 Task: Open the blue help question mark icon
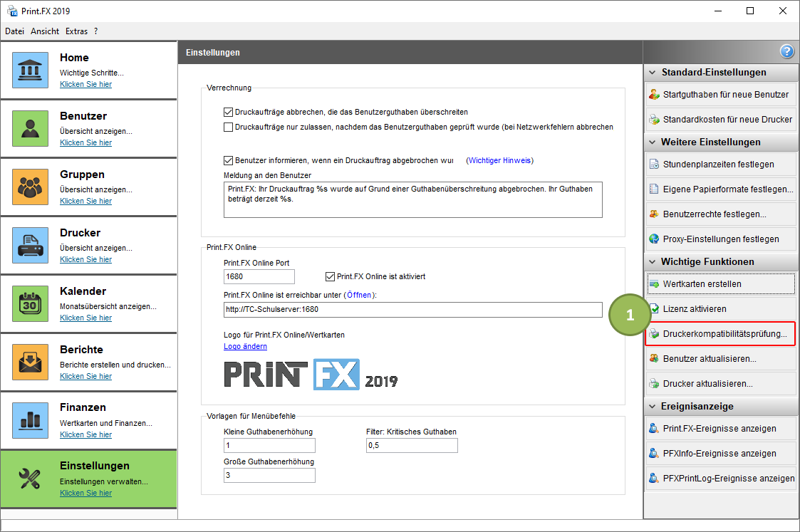[x=786, y=51]
